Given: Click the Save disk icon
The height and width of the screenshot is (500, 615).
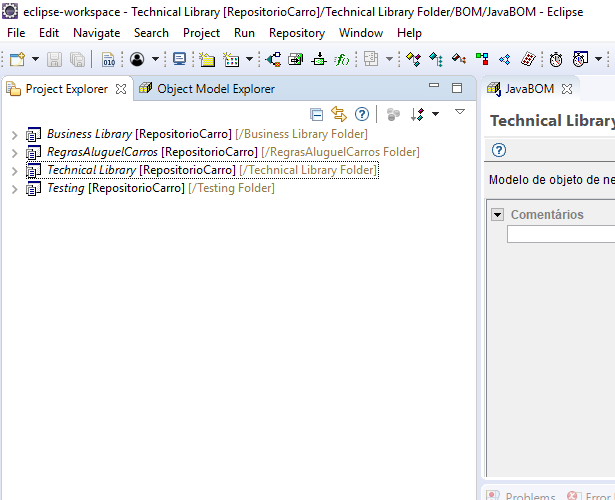Looking at the screenshot, I should point(55,60).
